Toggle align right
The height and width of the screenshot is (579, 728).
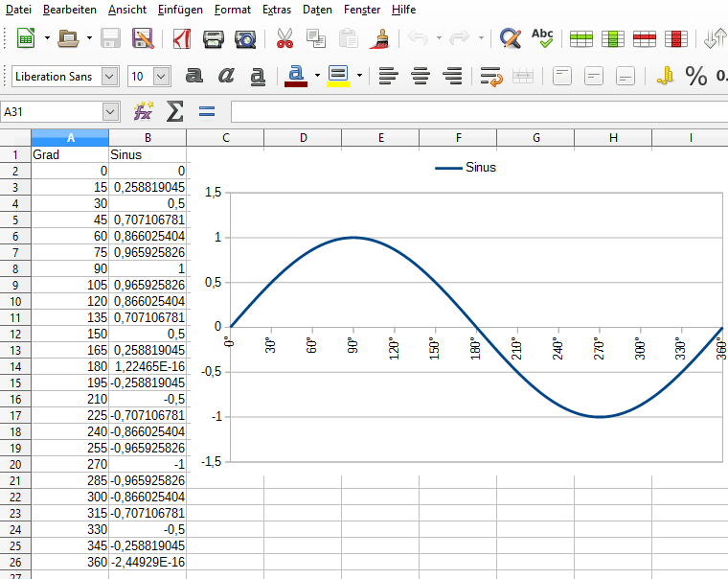click(x=452, y=76)
